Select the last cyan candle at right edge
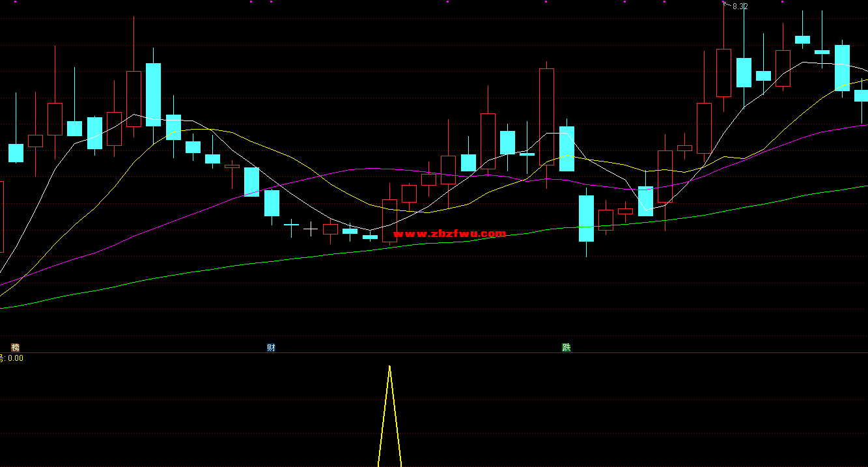 click(861, 96)
